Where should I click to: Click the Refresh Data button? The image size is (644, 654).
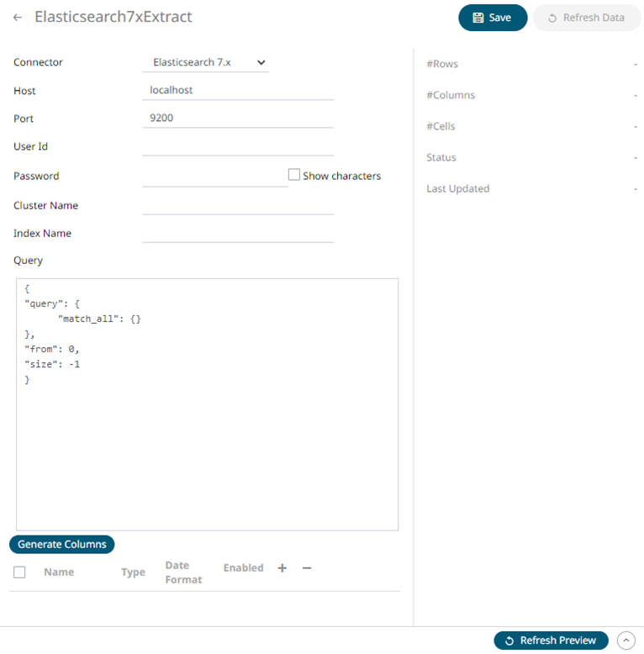tap(587, 18)
